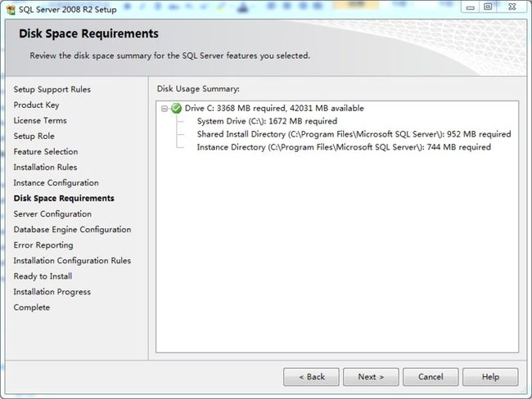Click the Disk Usage Summary label

point(198,89)
